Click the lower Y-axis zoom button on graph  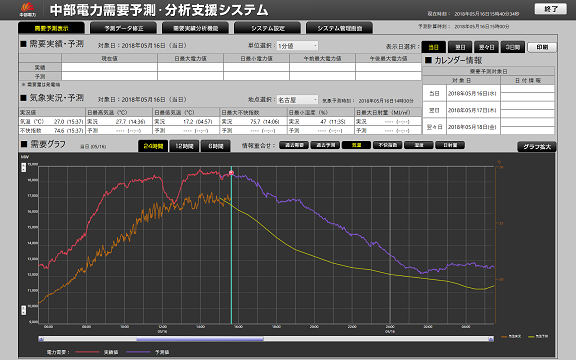pos(24,310)
